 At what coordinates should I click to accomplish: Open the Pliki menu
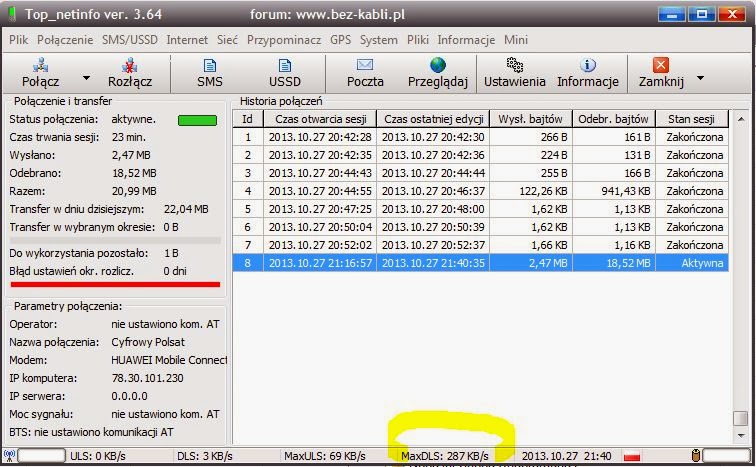click(x=418, y=40)
